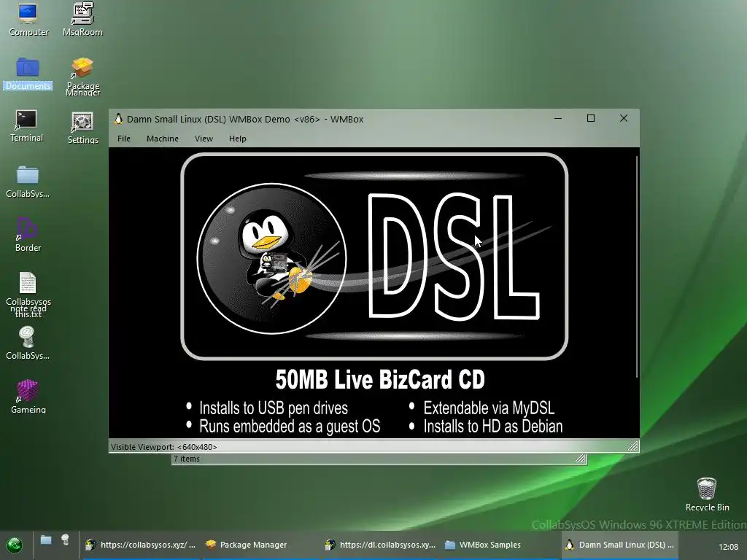The height and width of the screenshot is (560, 747).
Task: Open the File menu in WMBox
Action: pyautogui.click(x=124, y=139)
